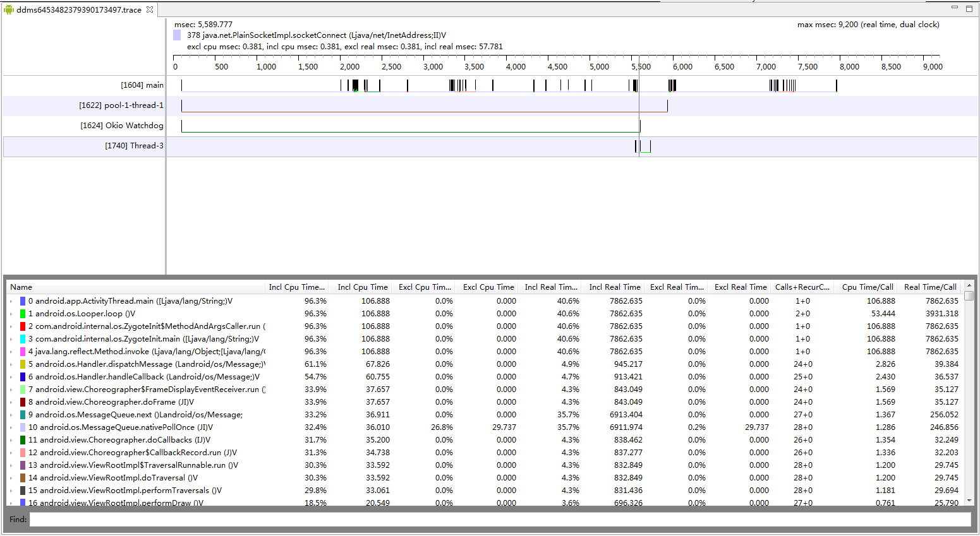Image resolution: width=980 pixels, height=536 pixels.
Task: Close the ddms trace tab
Action: [150, 9]
